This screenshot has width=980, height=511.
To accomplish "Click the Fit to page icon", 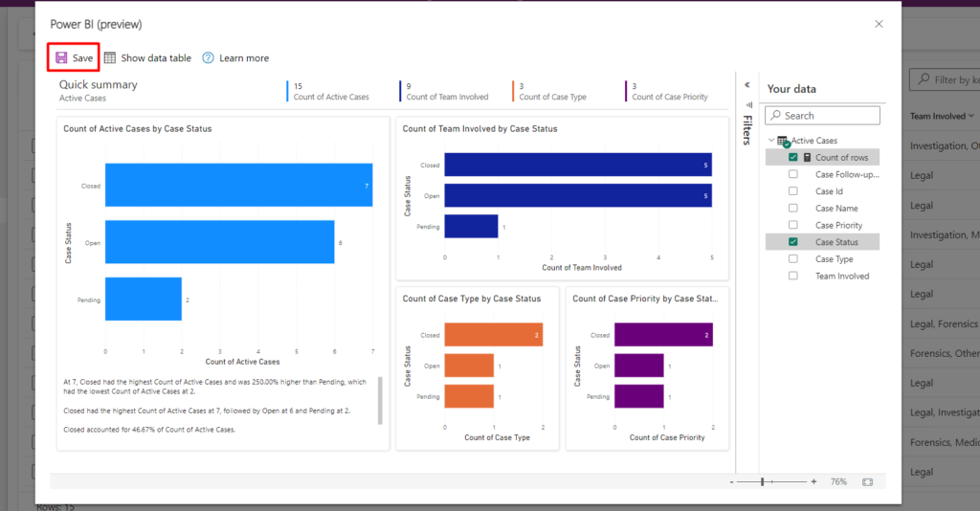I will pyautogui.click(x=867, y=481).
